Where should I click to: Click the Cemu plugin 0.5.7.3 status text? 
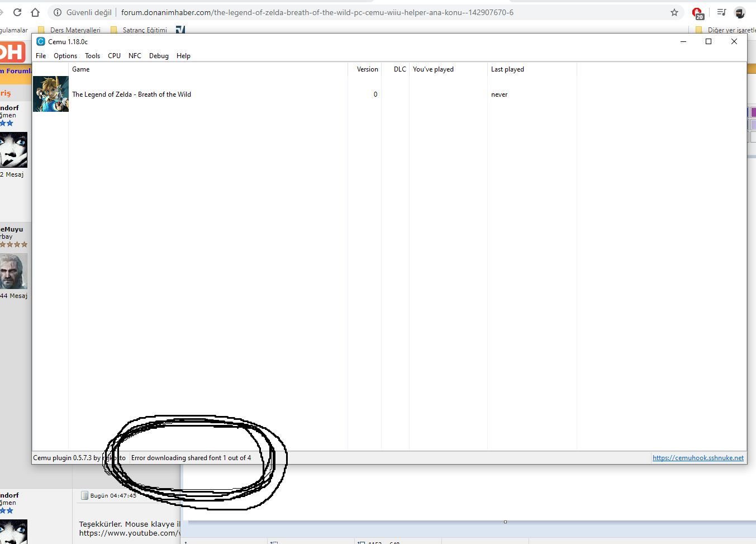click(79, 458)
